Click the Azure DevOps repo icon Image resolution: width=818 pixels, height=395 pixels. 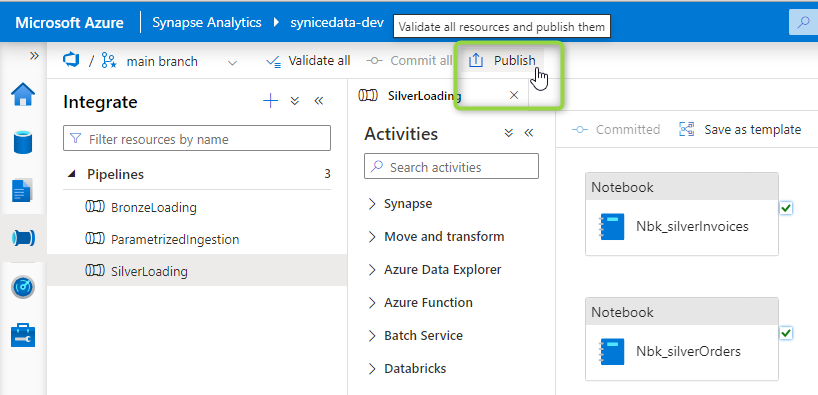pyautogui.click(x=70, y=61)
